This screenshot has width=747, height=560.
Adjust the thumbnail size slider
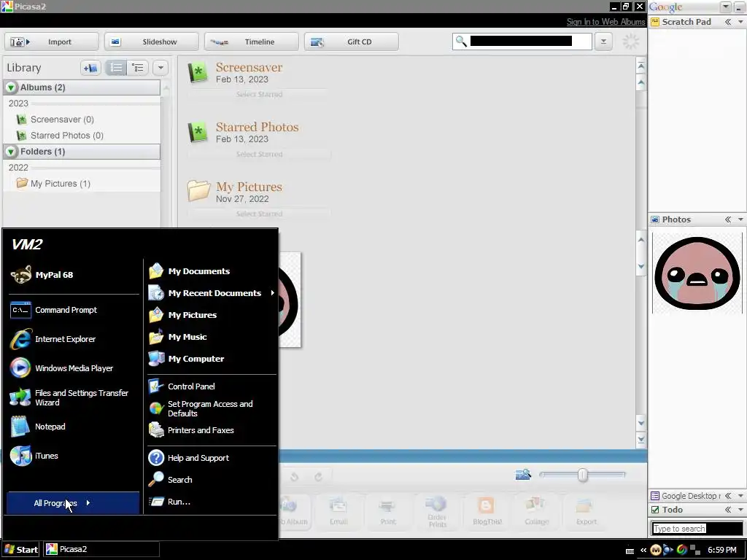pyautogui.click(x=583, y=475)
